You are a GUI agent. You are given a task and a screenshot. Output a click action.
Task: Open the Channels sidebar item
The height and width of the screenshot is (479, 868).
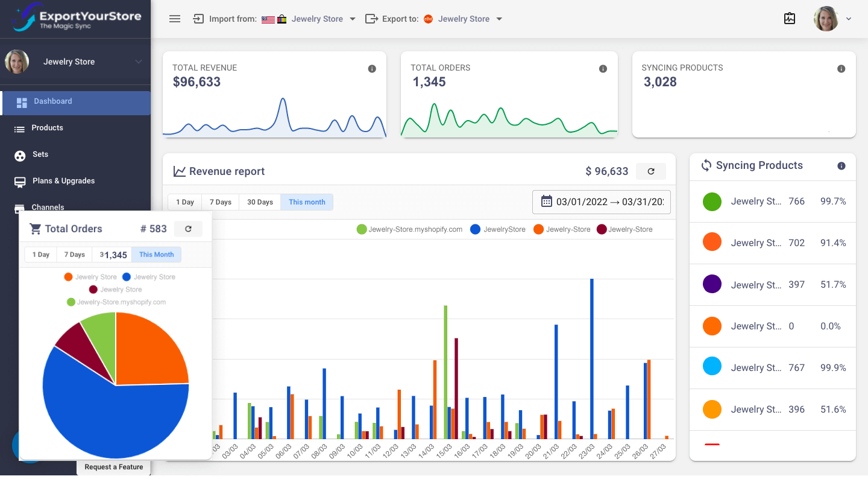coord(48,207)
